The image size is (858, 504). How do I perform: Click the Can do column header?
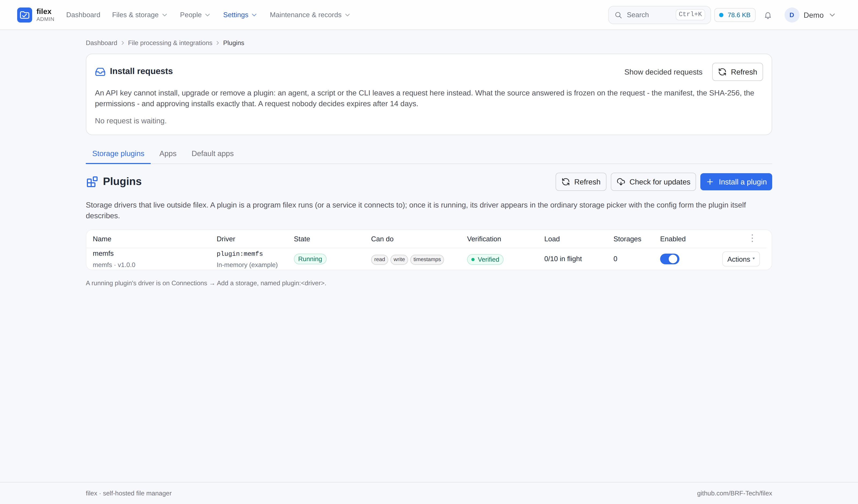coord(382,239)
